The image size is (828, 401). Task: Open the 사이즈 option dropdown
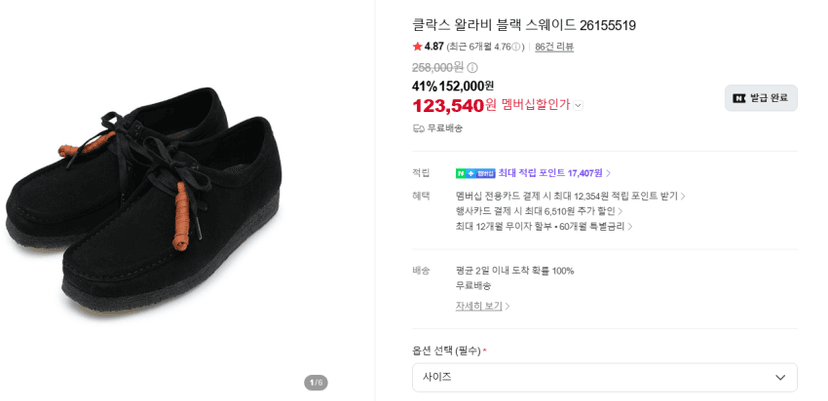point(605,377)
